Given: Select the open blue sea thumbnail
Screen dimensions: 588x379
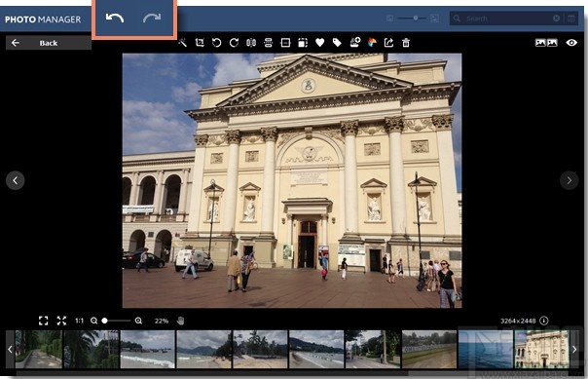Looking at the screenshot, I should (x=486, y=349).
